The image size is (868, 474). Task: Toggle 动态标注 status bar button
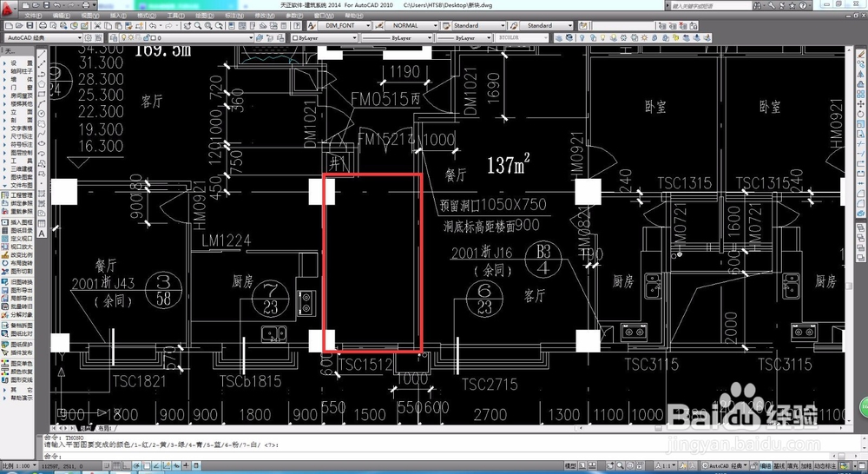[x=825, y=466]
